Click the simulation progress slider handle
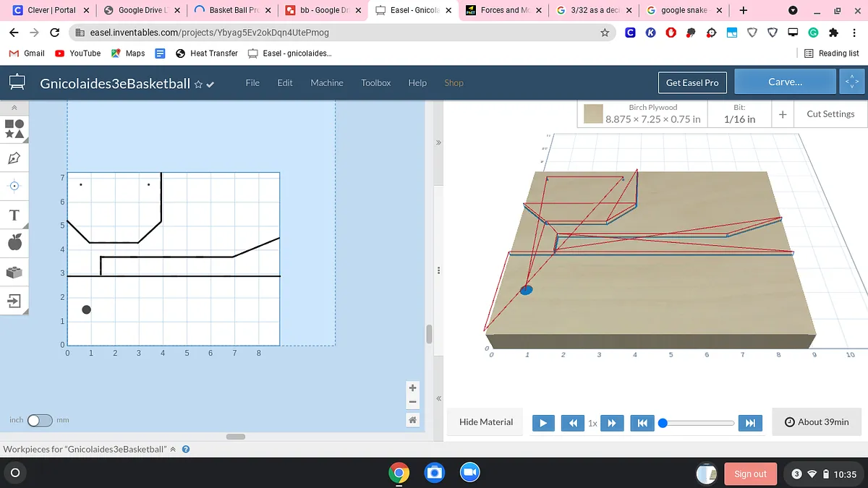 tap(663, 423)
